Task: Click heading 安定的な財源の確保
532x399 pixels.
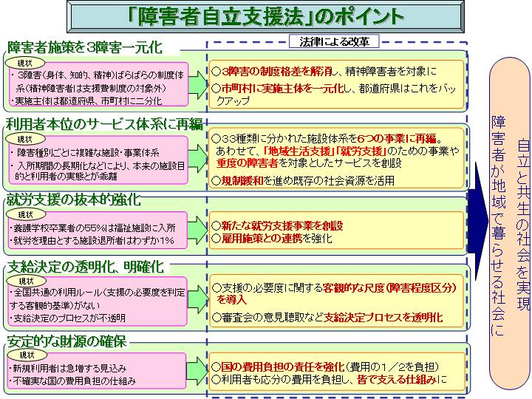Action: point(66,341)
